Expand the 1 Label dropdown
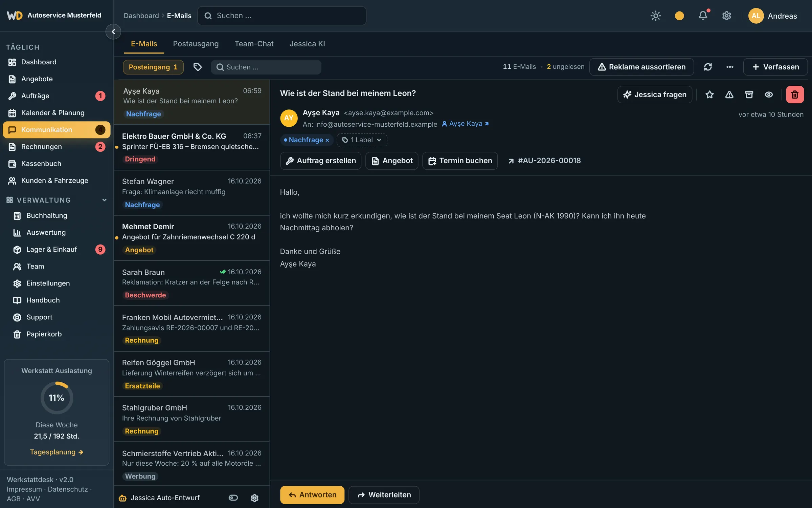Image resolution: width=812 pixels, height=508 pixels. (362, 140)
